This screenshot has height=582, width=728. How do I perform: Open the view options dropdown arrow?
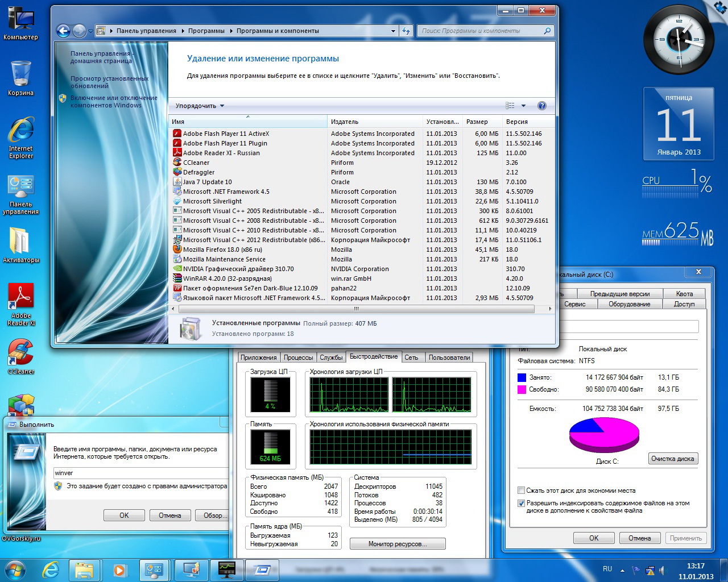(x=523, y=106)
